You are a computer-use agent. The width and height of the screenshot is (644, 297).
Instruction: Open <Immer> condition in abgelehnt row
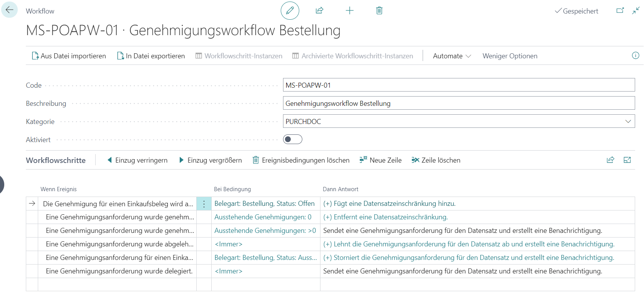point(229,244)
